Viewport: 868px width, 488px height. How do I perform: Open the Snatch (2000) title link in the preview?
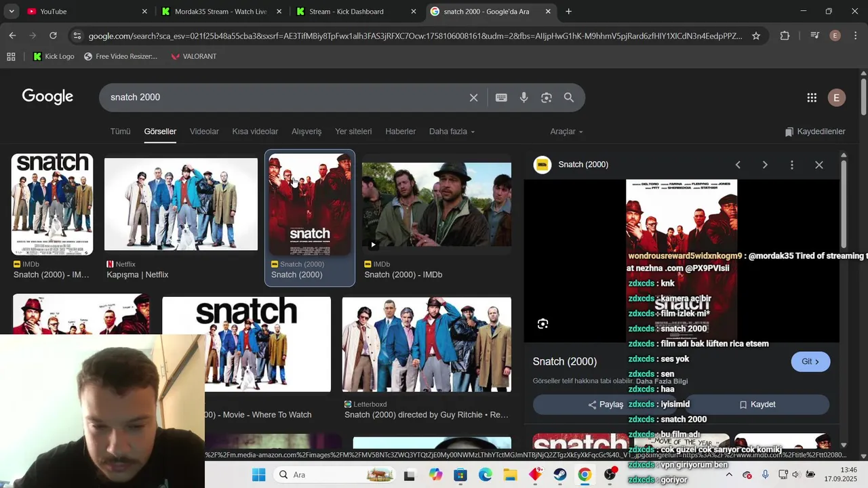[x=565, y=361]
